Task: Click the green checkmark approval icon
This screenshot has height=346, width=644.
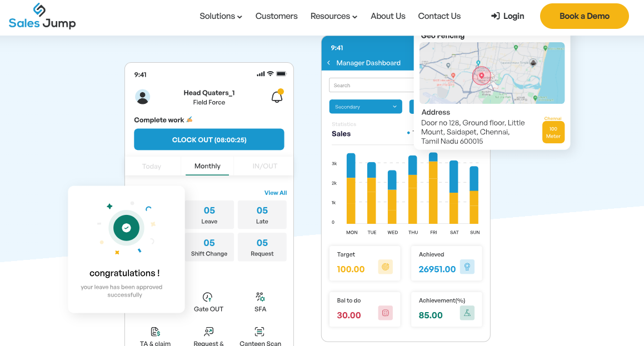Action: click(127, 228)
